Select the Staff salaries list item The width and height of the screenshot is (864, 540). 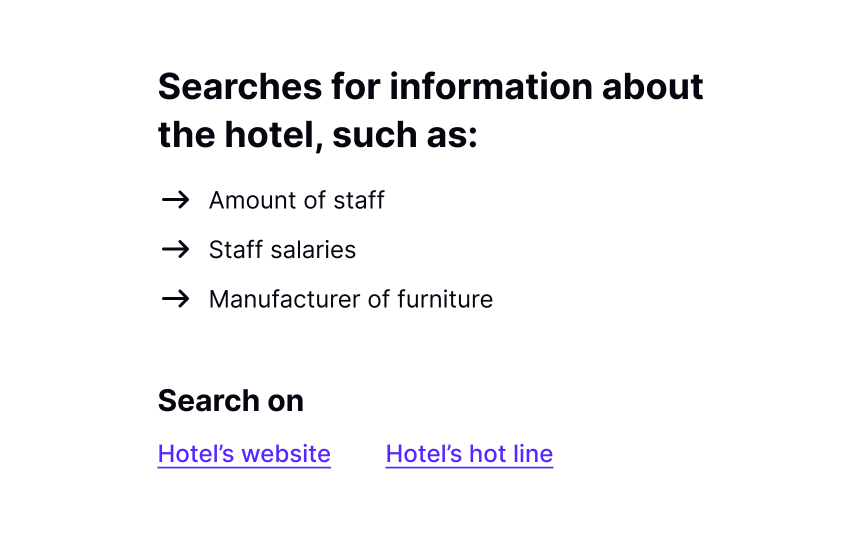pos(282,249)
